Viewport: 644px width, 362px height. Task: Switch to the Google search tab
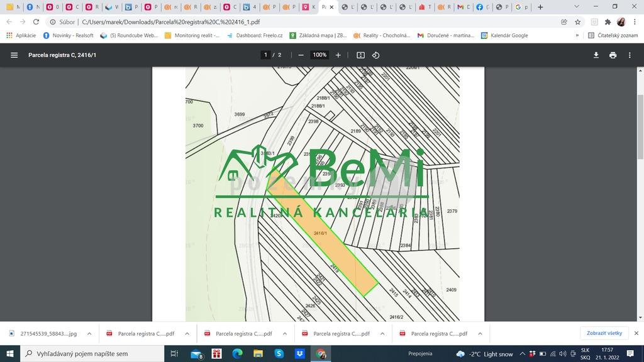(522, 7)
